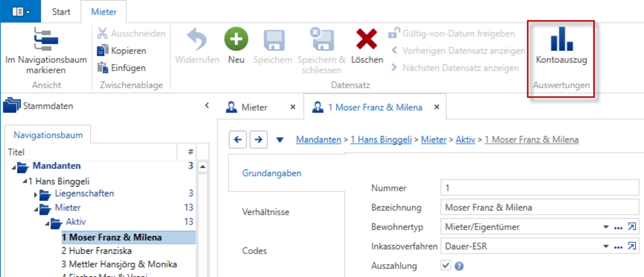Screen dimensions: 644x277
Task: Close the 1 Moser Franz & Milena tab
Action: [x=437, y=107]
